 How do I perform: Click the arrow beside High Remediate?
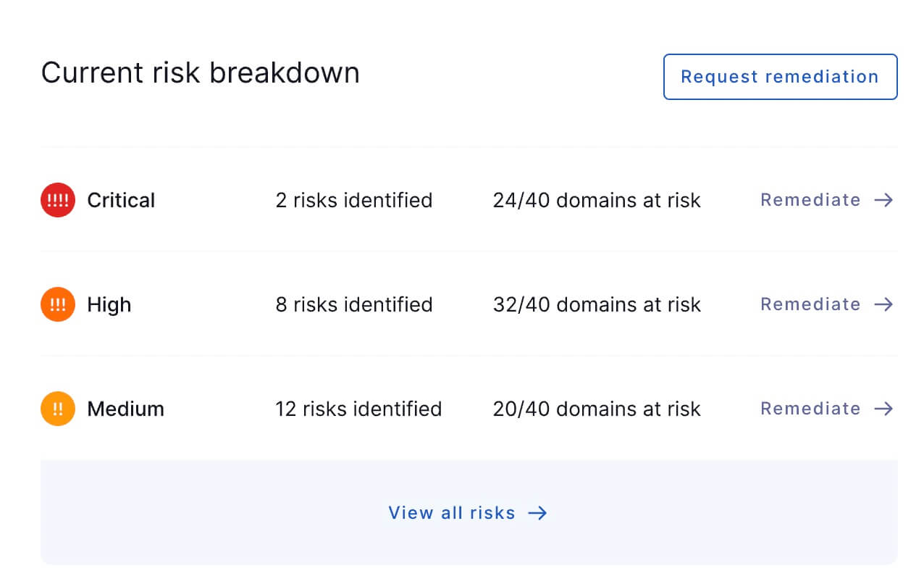pyautogui.click(x=883, y=304)
